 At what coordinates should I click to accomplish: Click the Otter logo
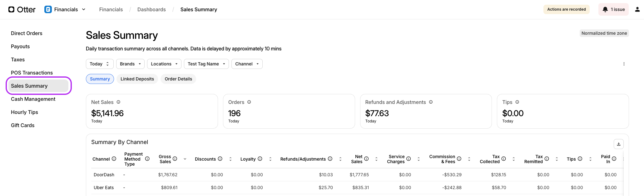click(22, 9)
